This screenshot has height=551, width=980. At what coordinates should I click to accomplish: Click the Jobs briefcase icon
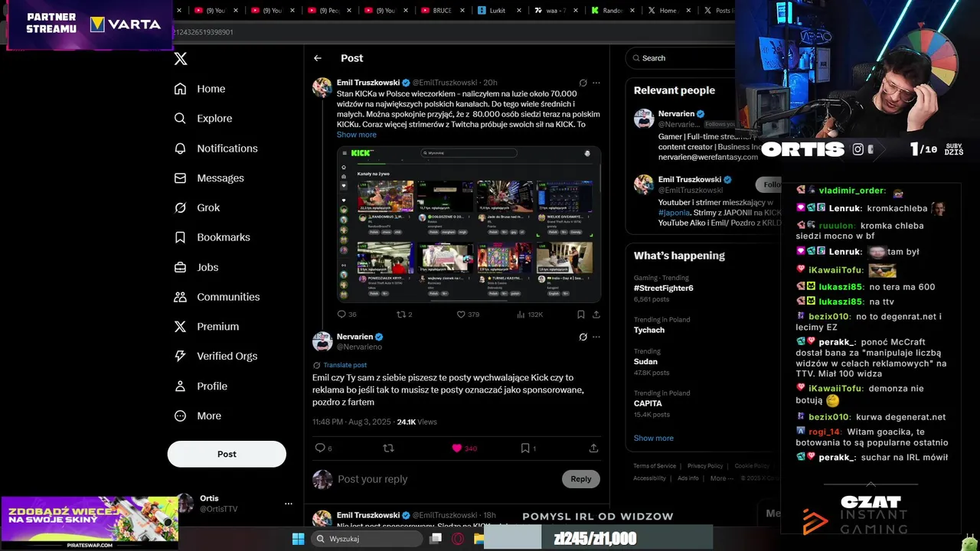coord(180,267)
